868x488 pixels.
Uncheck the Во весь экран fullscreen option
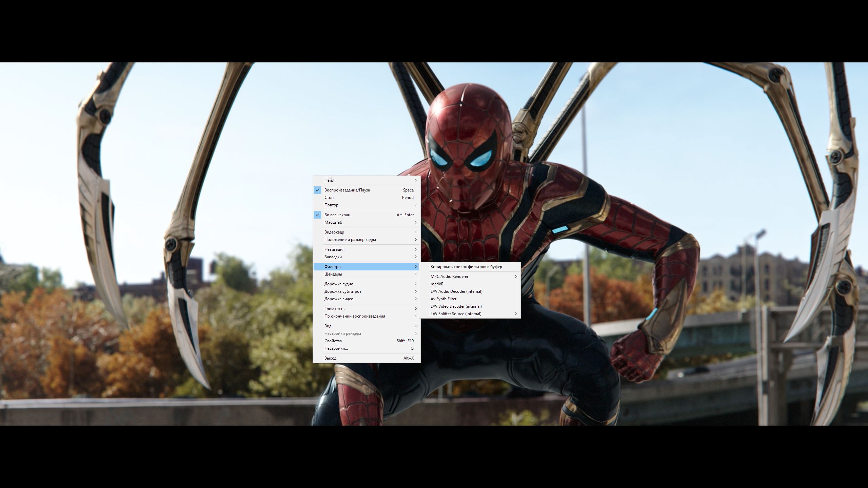tap(317, 215)
